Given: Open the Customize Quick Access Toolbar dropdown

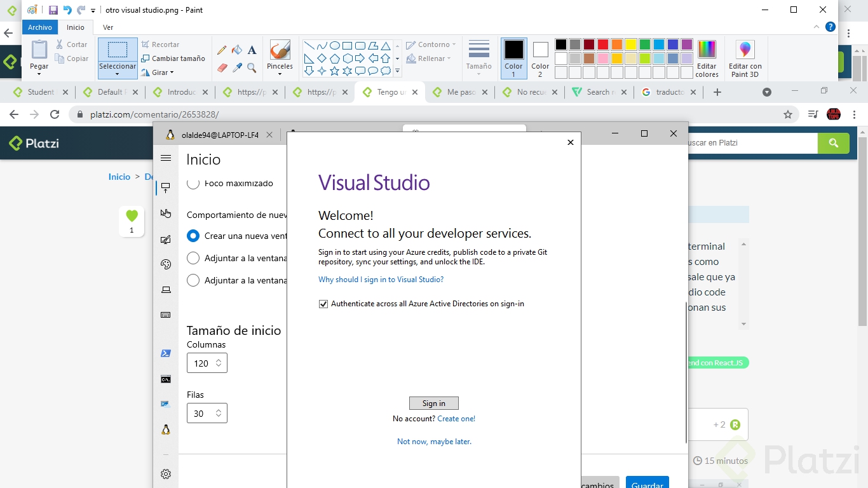Looking at the screenshot, I should coord(93,10).
